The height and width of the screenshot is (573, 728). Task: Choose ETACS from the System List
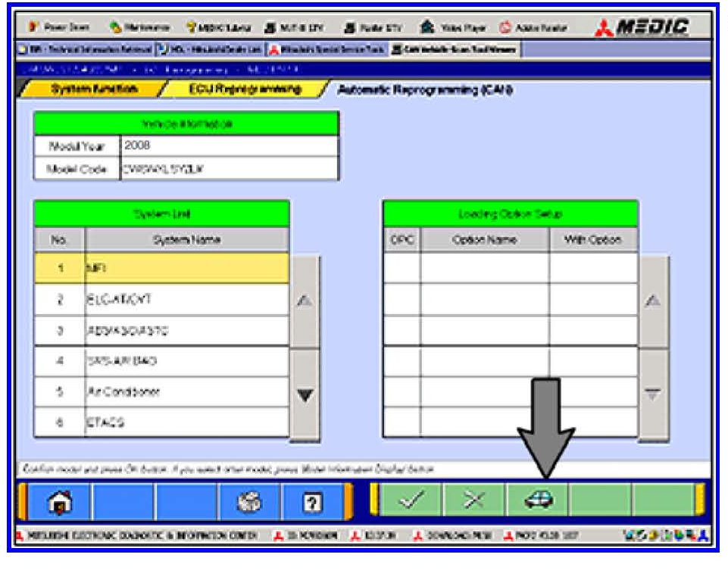click(x=186, y=424)
